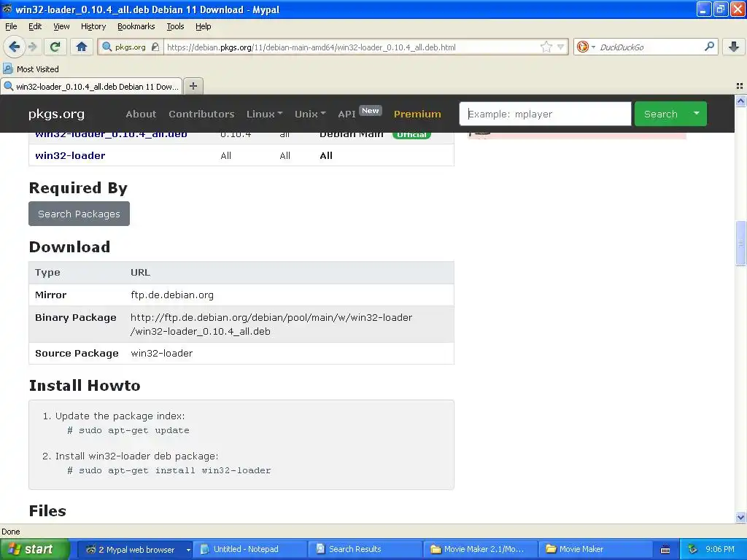Click the system tray network icon
The width and height of the screenshot is (747, 560).
pyautogui.click(x=692, y=549)
